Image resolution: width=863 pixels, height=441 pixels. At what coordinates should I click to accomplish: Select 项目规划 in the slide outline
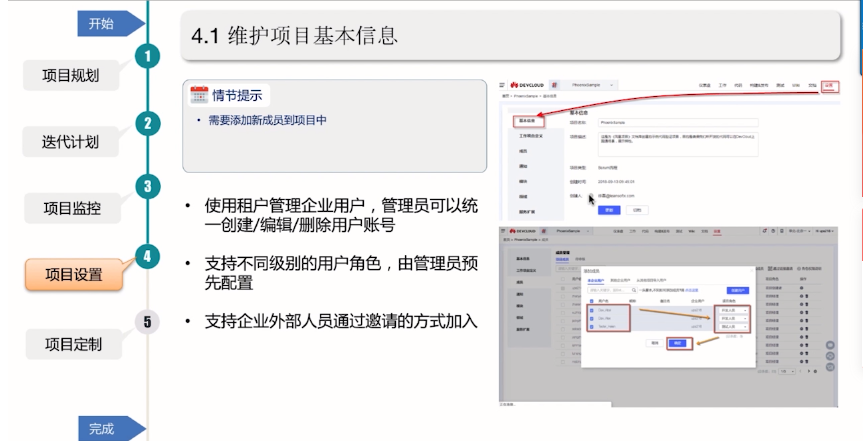[x=71, y=75]
